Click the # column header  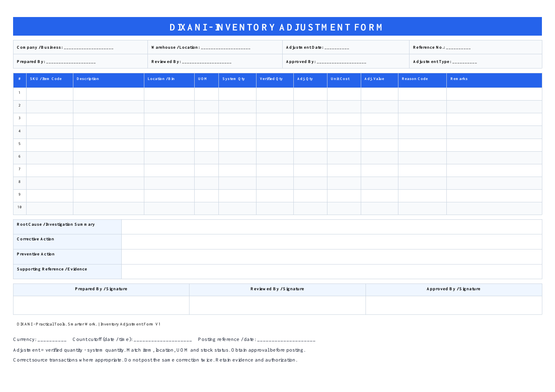pos(20,80)
